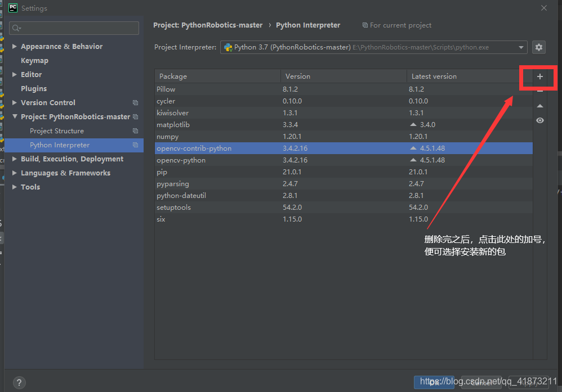Screen dimensions: 562x392
Task: Expand Appearance & Behavior section
Action: pyautogui.click(x=14, y=46)
